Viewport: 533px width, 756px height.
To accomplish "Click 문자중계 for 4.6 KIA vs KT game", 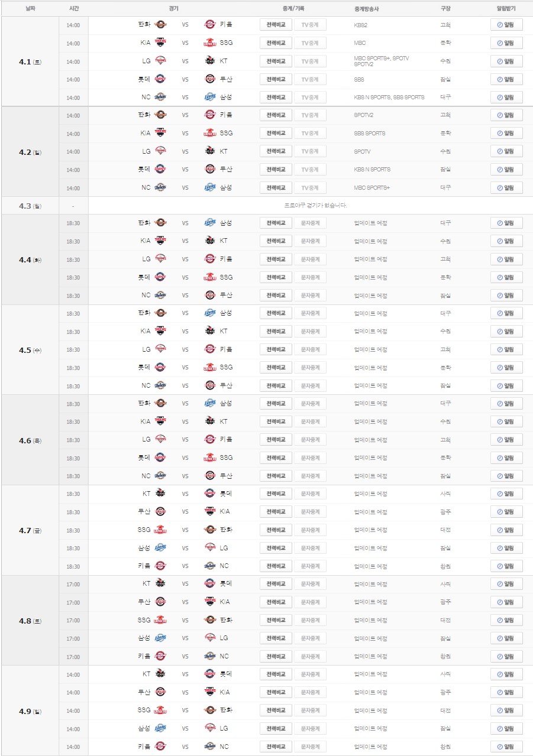I will pos(310,421).
